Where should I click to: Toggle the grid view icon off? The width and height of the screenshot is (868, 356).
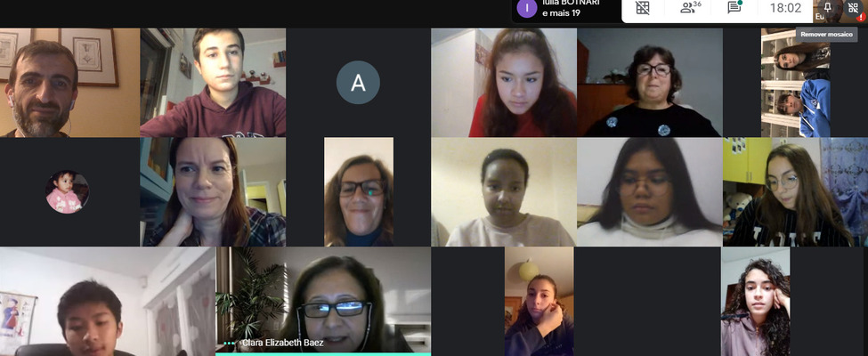pos(642,8)
